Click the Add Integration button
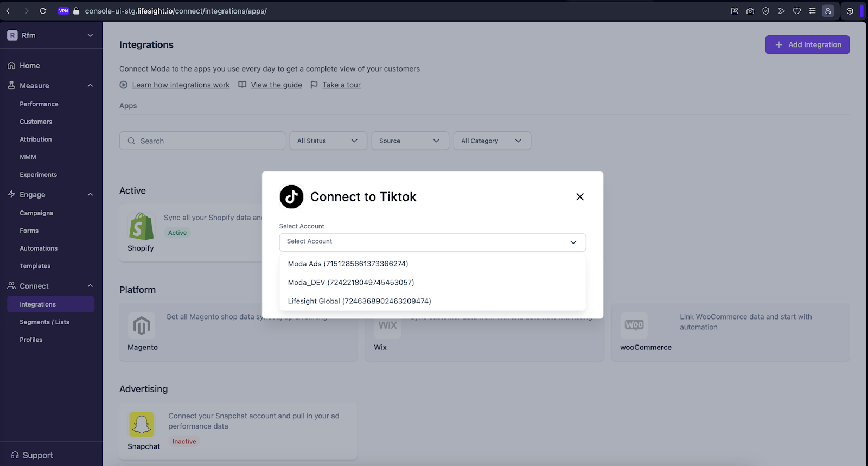868x466 pixels. [807, 44]
